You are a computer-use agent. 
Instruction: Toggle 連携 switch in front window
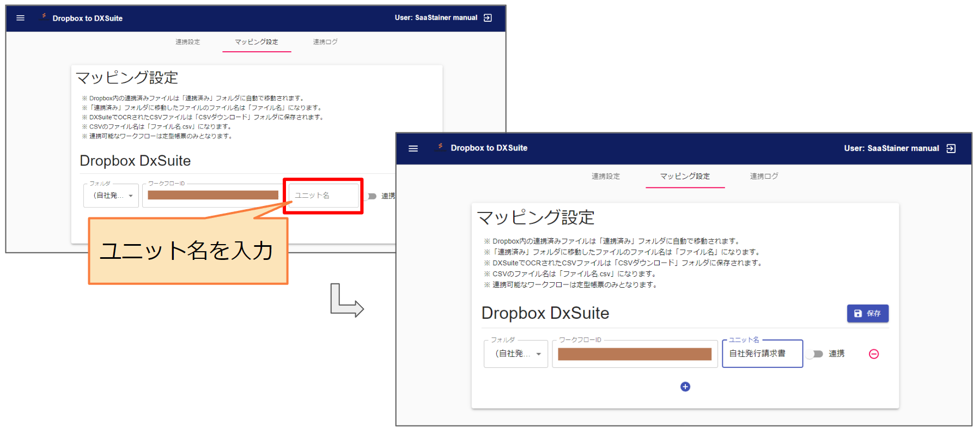click(x=815, y=354)
